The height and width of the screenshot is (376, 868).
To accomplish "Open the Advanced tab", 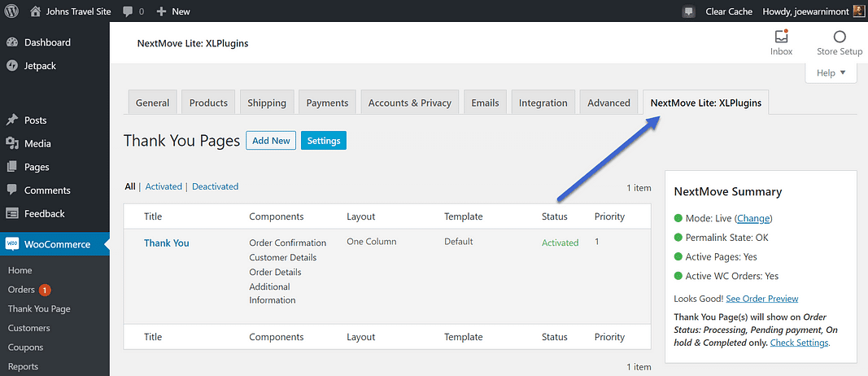I will [609, 103].
